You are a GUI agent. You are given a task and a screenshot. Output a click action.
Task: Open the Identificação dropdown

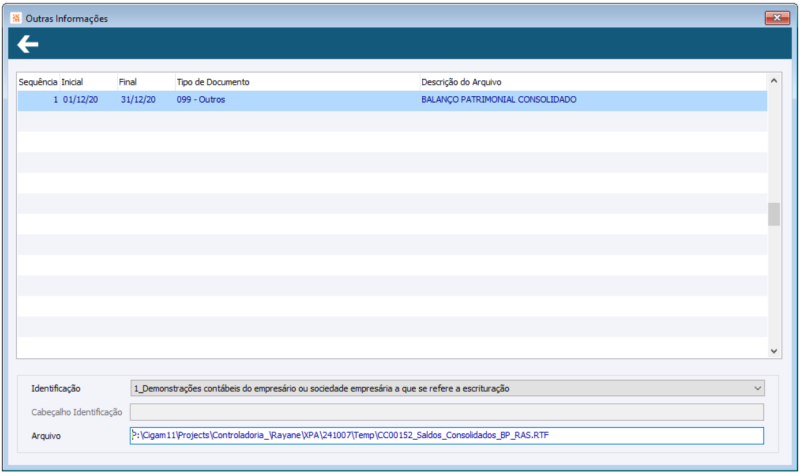[x=447, y=388]
